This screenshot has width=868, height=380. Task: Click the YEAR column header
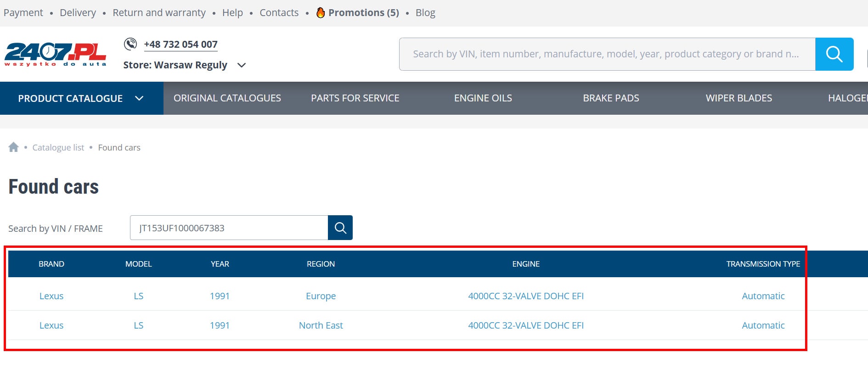(220, 264)
